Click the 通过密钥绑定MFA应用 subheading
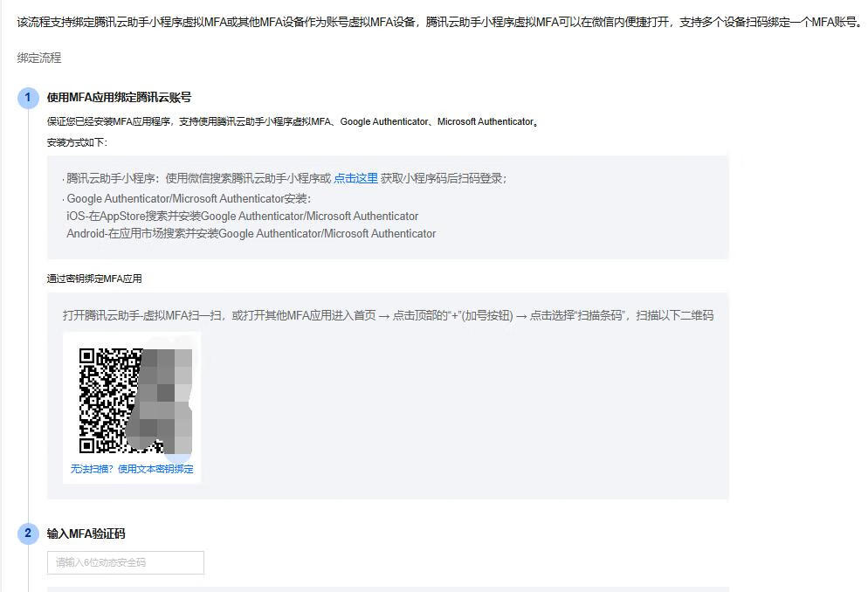This screenshot has width=868, height=592. pyautogui.click(x=94, y=279)
